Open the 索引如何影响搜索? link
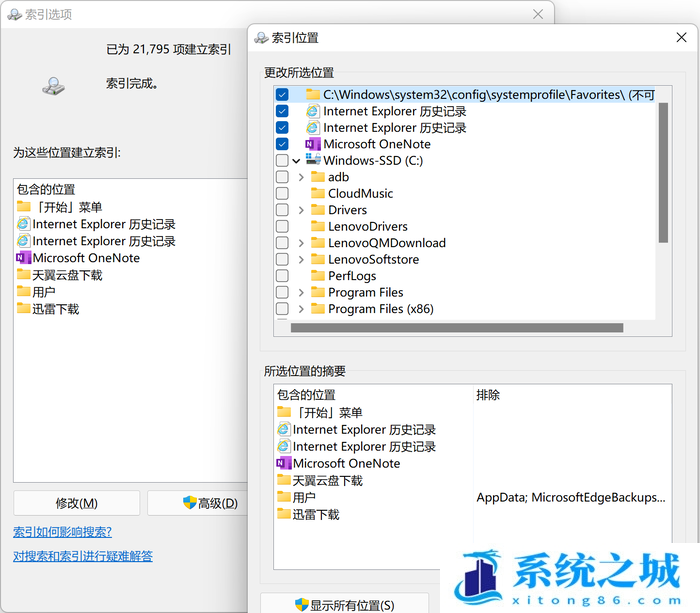700x613 pixels. (62, 532)
